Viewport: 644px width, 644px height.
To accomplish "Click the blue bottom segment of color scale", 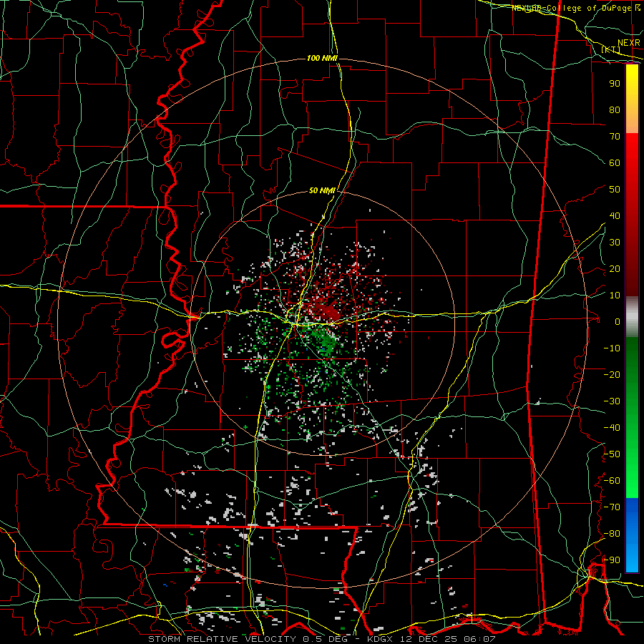I will click(x=632, y=535).
